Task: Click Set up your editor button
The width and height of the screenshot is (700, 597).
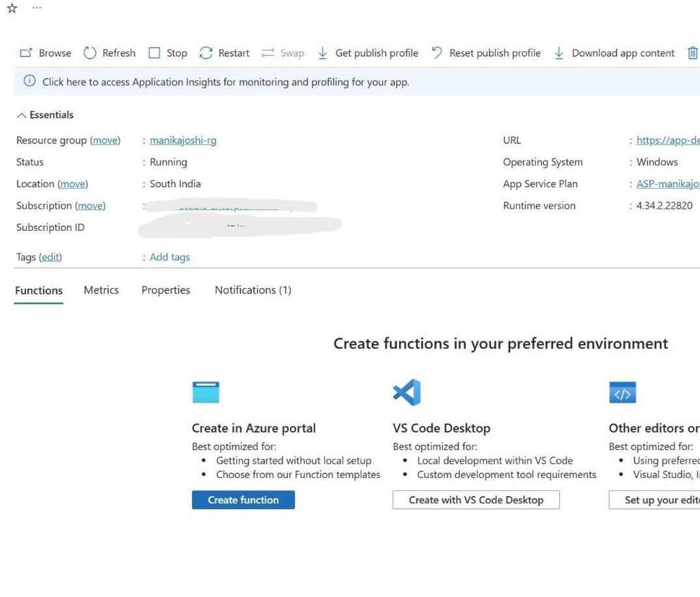Action: point(654,500)
